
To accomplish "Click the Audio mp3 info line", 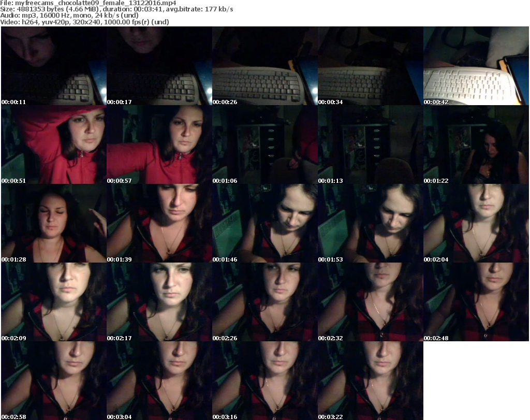I will [x=69, y=16].
